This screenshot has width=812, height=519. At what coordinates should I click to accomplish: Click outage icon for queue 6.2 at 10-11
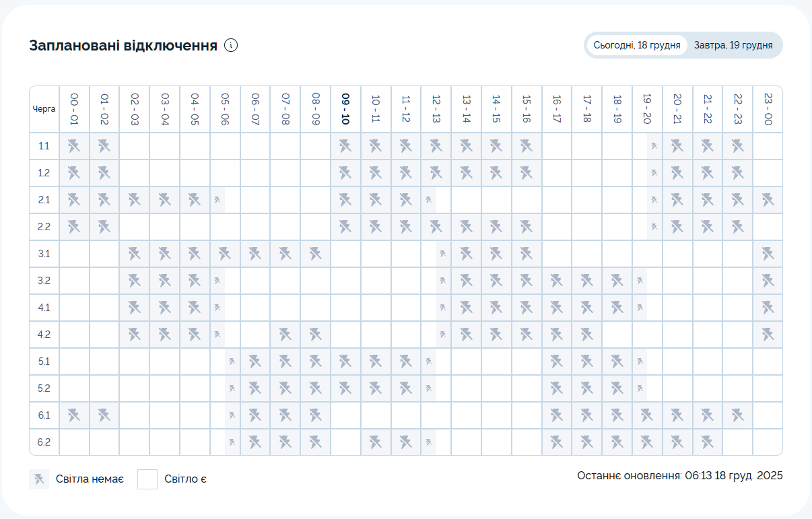tap(376, 442)
